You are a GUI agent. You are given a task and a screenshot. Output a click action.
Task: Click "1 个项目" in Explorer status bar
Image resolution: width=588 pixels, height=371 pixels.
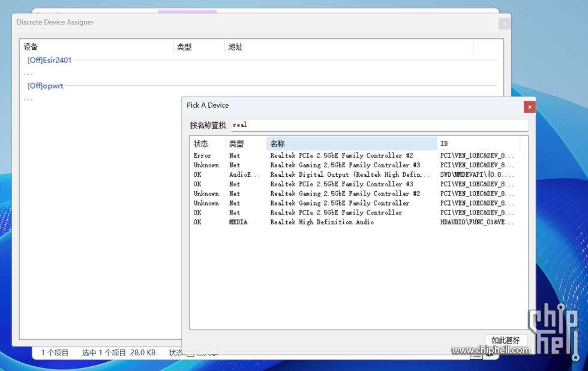(55, 352)
